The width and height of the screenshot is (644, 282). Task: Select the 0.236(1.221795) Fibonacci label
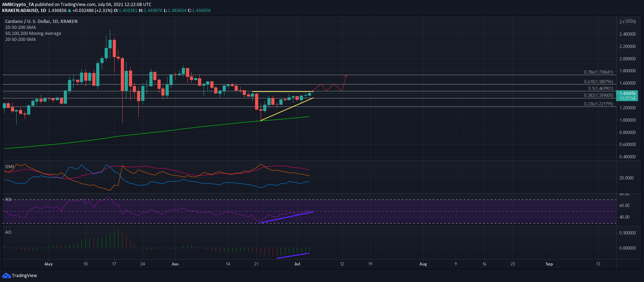click(x=599, y=104)
